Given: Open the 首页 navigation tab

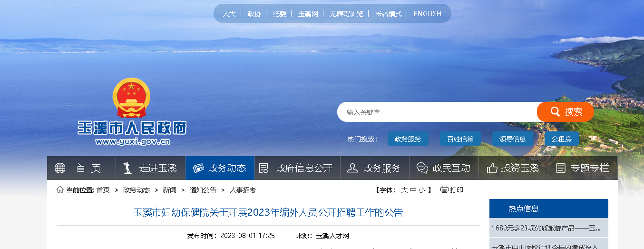Looking at the screenshot, I should (81, 168).
